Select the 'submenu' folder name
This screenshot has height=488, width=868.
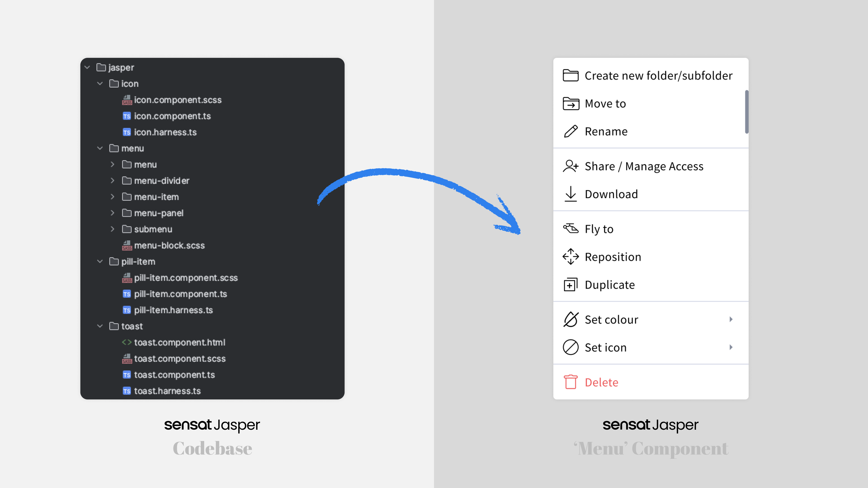click(153, 229)
